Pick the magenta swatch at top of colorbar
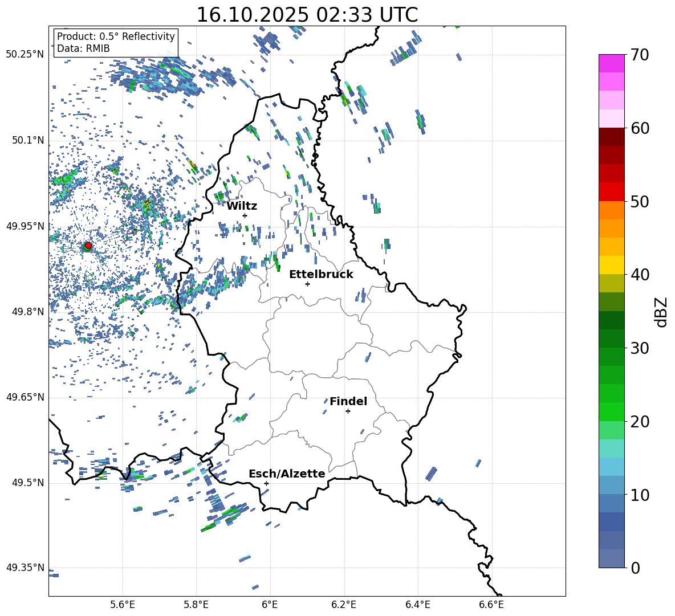This screenshot has width=675, height=616. (611, 63)
